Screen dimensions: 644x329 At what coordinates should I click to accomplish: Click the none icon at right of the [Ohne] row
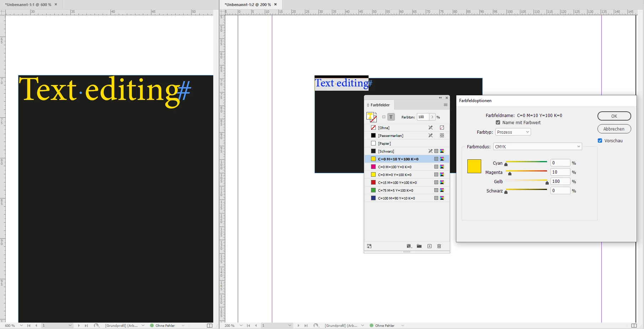[x=442, y=128]
